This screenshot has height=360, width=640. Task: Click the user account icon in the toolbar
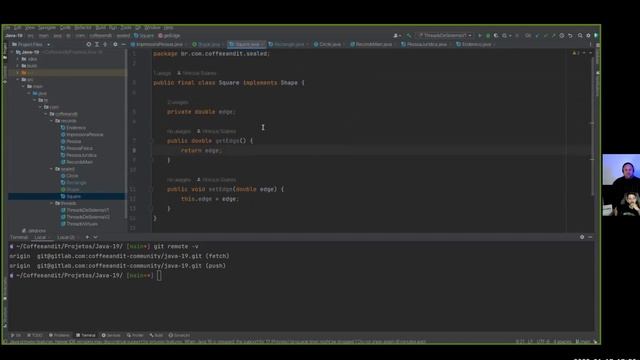tap(396, 36)
